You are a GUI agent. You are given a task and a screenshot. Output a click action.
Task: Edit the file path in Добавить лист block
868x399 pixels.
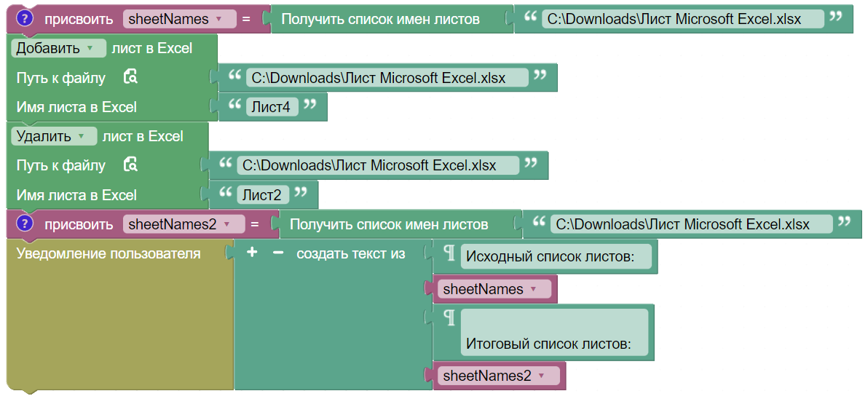387,77
